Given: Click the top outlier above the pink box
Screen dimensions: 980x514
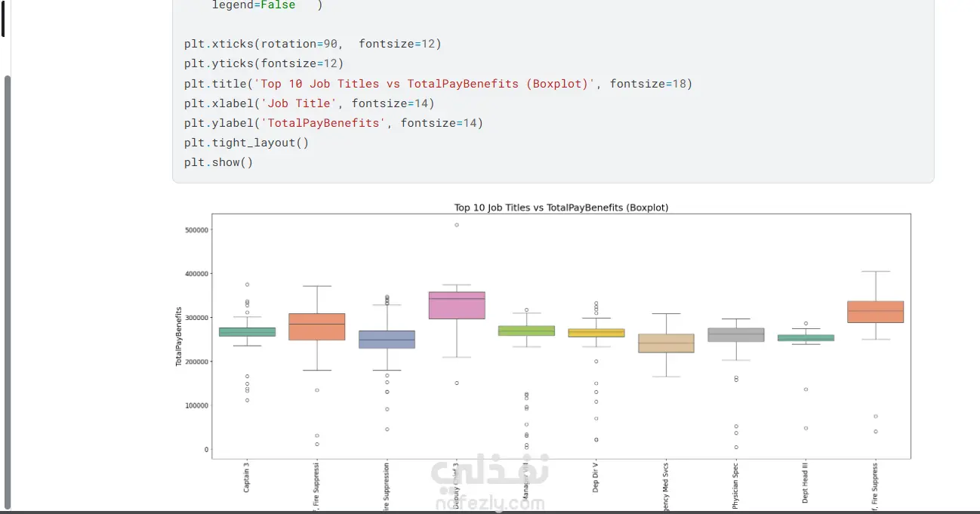Looking at the screenshot, I should click(457, 225).
